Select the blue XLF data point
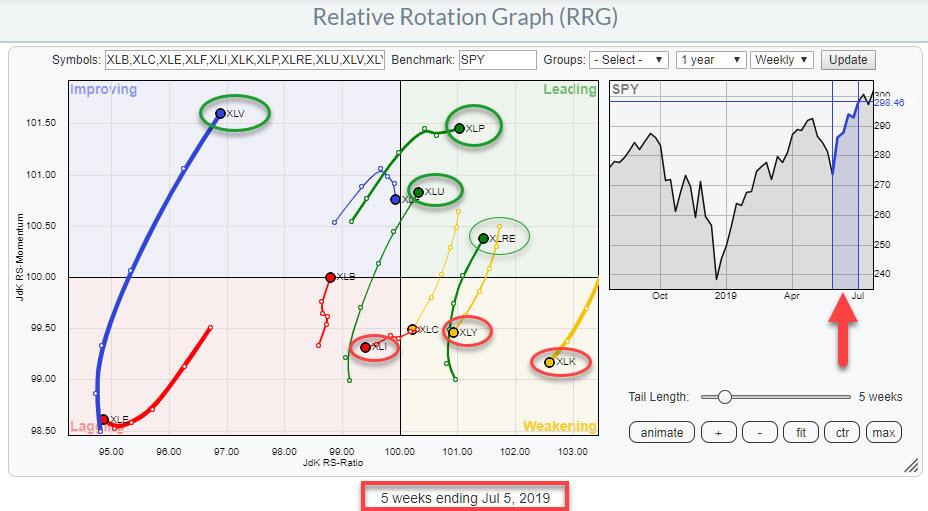The height and width of the screenshot is (511, 928). point(395,200)
